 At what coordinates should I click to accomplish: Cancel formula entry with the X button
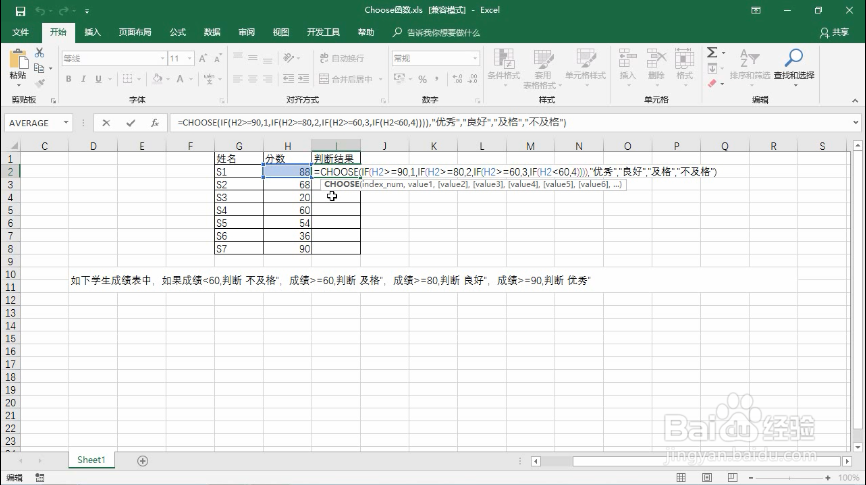pos(106,123)
